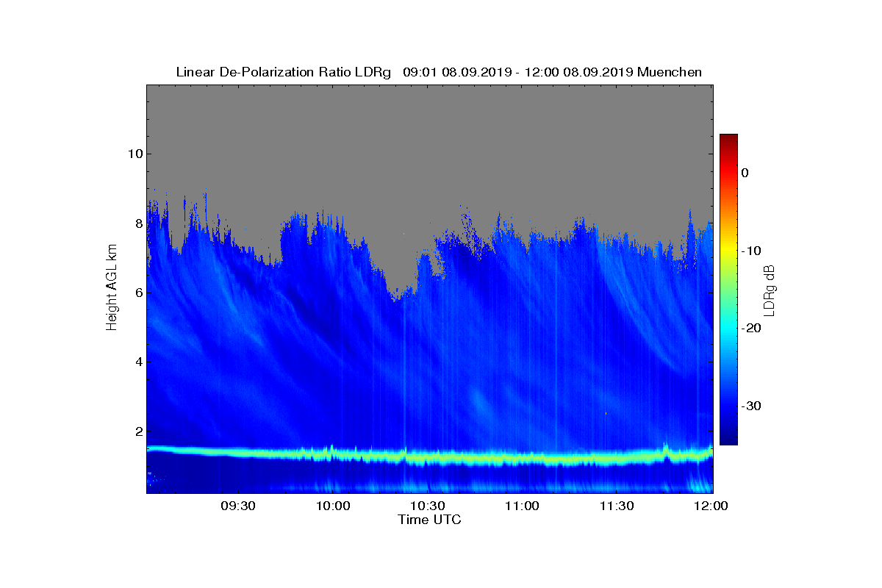Image resolution: width=882 pixels, height=588 pixels.
Task: Click the 10:00 time tick label
Action: pyautogui.click(x=333, y=506)
